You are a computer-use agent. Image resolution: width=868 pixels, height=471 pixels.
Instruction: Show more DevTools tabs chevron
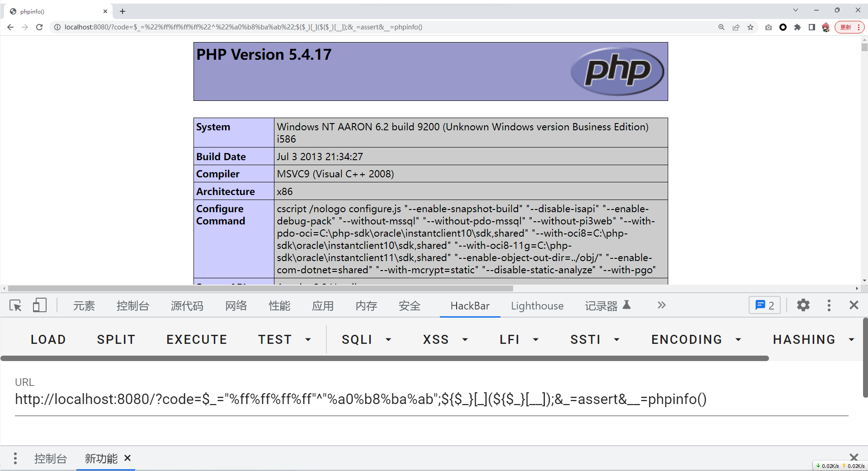pyautogui.click(x=661, y=305)
